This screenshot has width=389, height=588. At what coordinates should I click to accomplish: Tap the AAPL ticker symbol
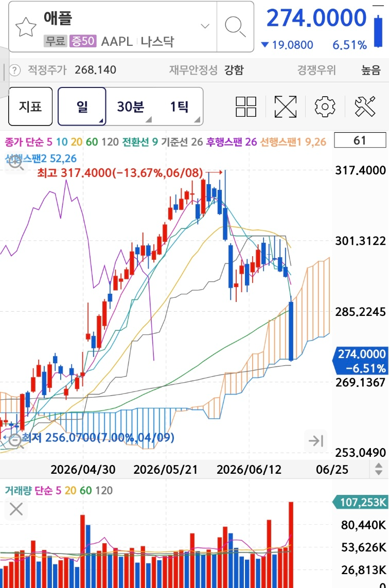117,41
